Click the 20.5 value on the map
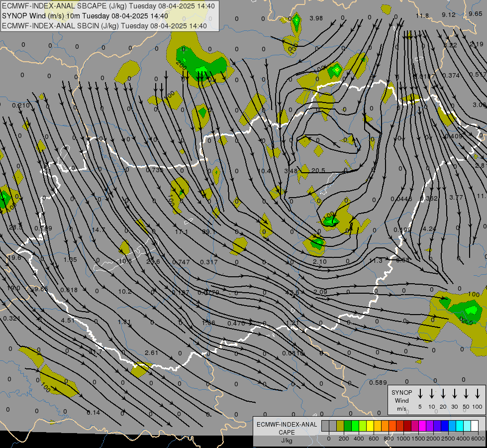487x448 pixels. click(318, 170)
